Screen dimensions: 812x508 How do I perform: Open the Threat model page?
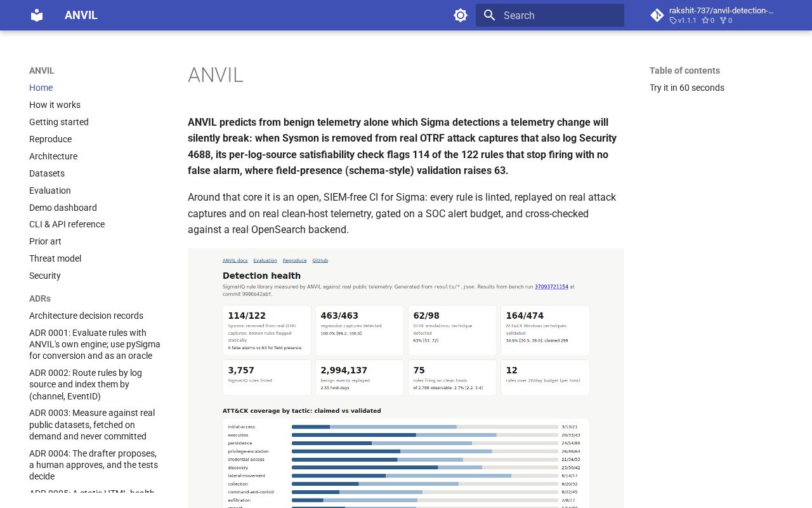pyautogui.click(x=55, y=258)
